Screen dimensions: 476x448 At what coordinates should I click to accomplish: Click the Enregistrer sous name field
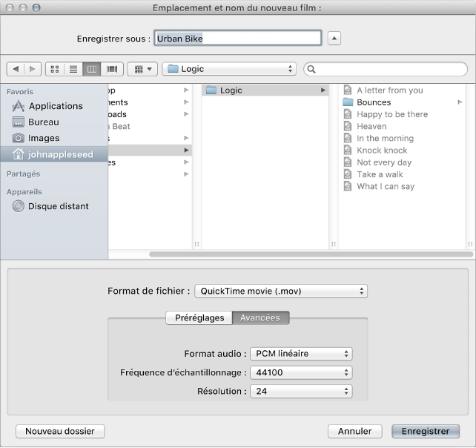click(x=238, y=39)
